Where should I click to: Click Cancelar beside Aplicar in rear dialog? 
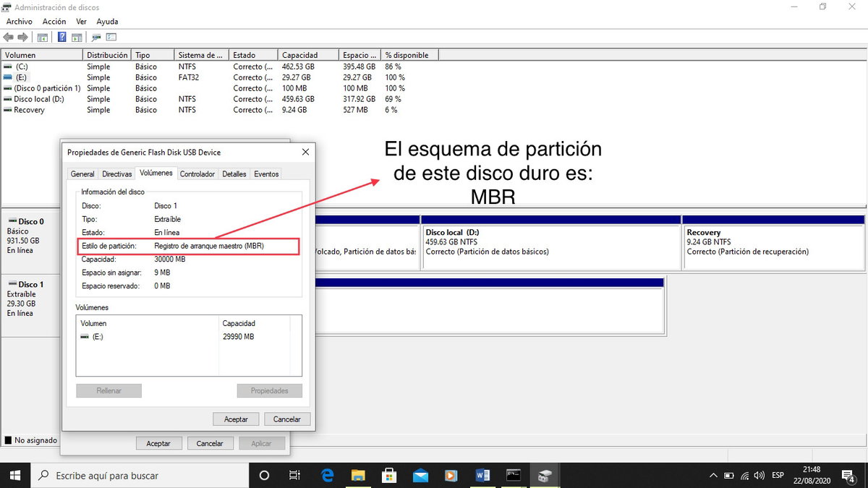[x=210, y=443]
